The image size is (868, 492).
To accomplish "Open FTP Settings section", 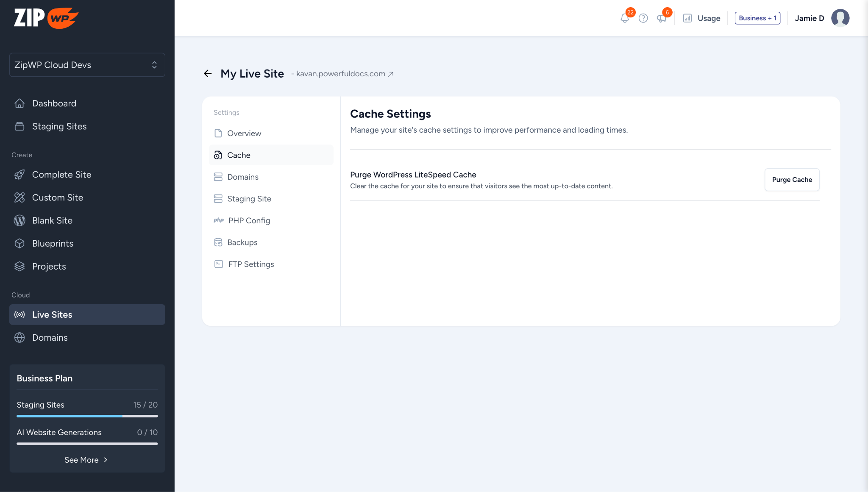I will pyautogui.click(x=251, y=264).
